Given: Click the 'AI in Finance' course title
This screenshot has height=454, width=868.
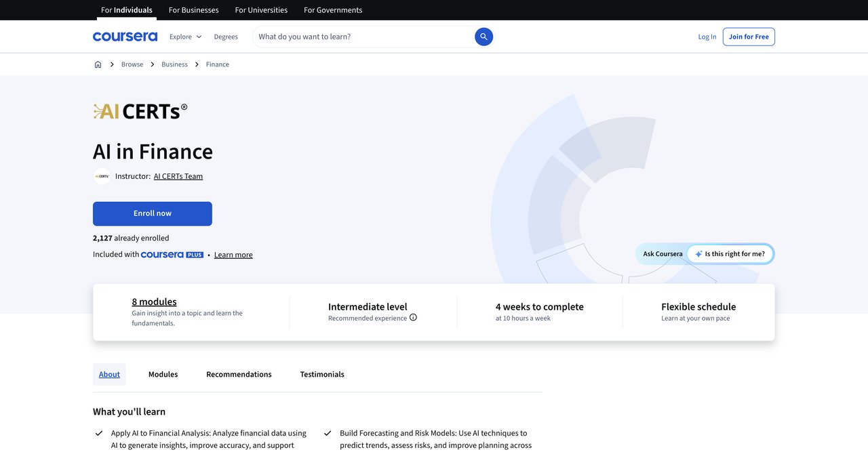Looking at the screenshot, I should (x=153, y=151).
